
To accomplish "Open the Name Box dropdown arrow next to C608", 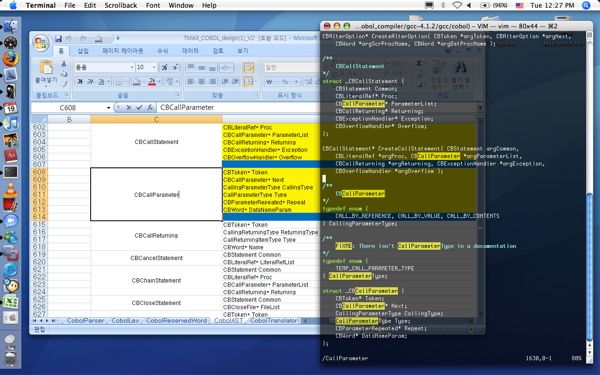I will (x=109, y=108).
